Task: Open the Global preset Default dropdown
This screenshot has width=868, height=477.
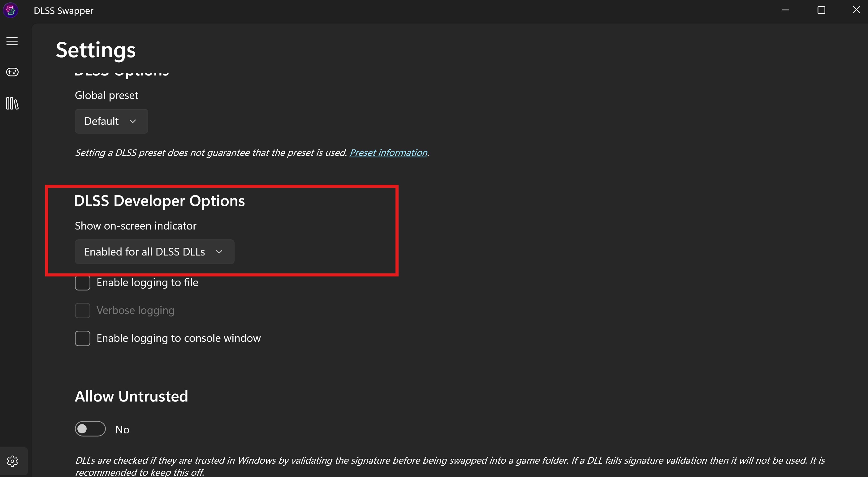Action: coord(111,121)
